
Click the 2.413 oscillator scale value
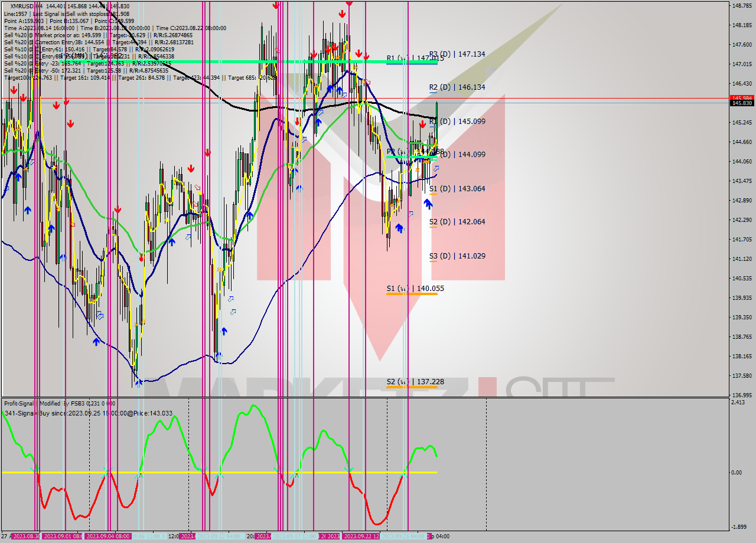pyautogui.click(x=738, y=403)
